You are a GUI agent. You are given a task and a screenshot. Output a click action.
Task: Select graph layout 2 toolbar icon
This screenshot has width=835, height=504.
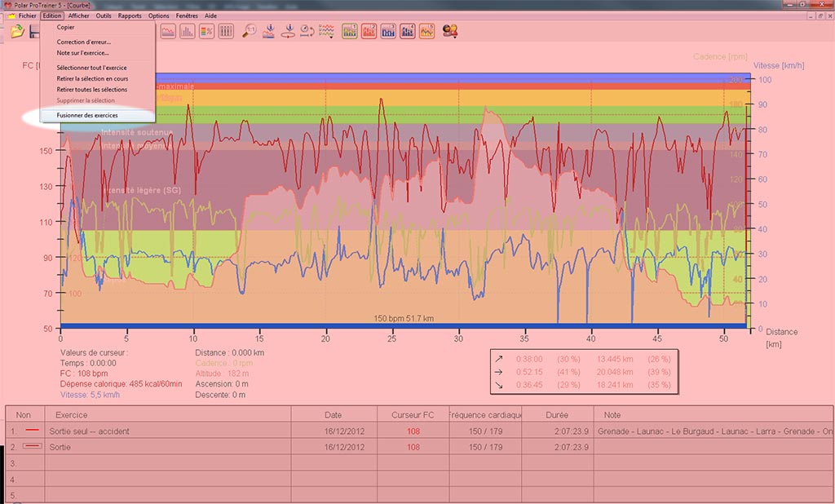(369, 32)
